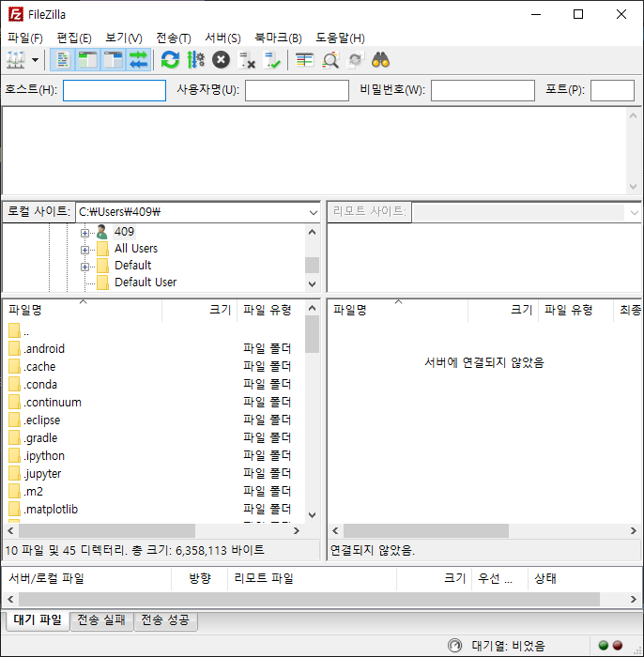Toggle message log display
Screen dimensions: 644x657
(63, 60)
